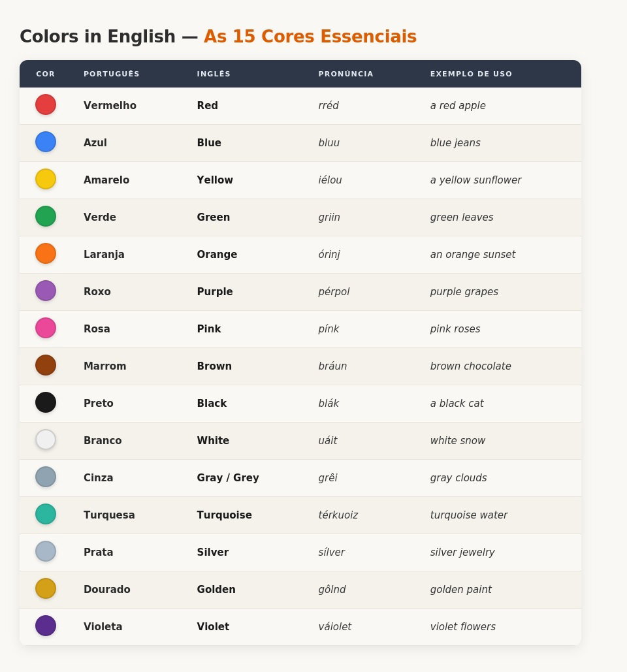Select the turquoise circle beside Turquesa

click(x=46, y=514)
